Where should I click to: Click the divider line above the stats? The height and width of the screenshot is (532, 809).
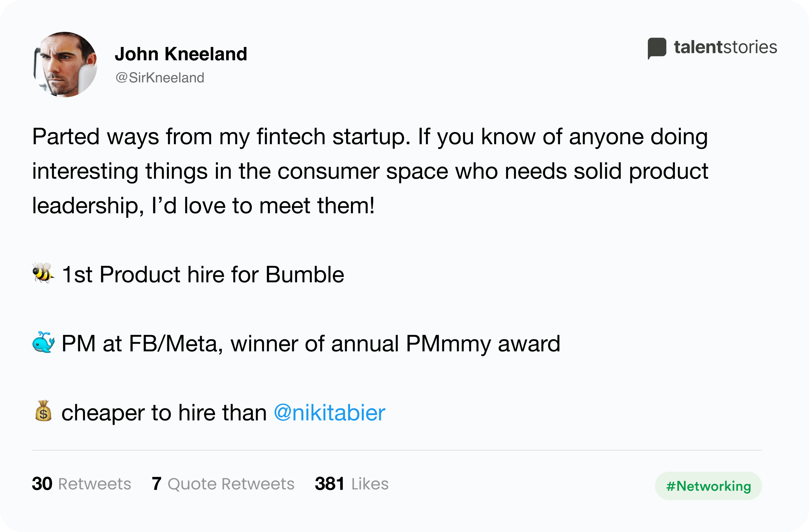tap(397, 450)
